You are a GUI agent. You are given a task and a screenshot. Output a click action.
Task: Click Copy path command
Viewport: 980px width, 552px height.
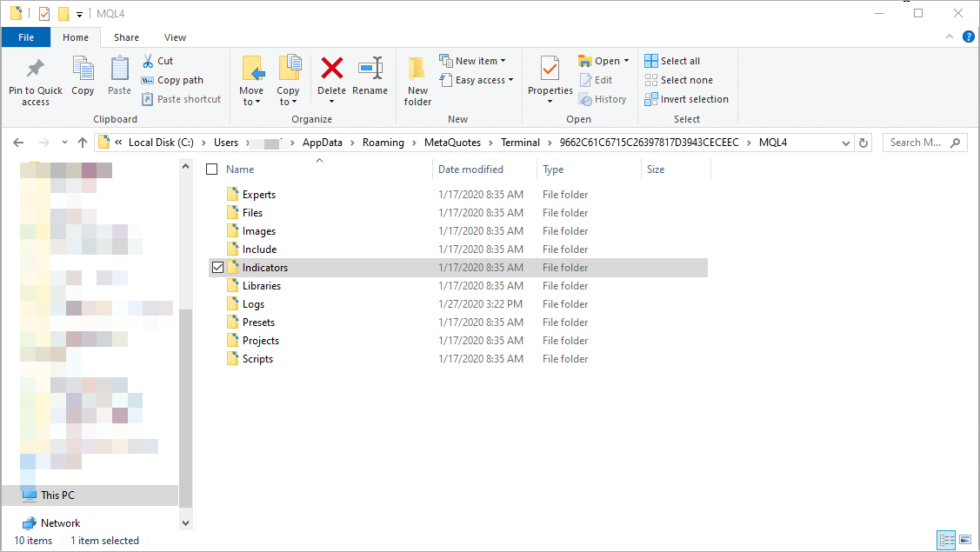click(x=172, y=80)
